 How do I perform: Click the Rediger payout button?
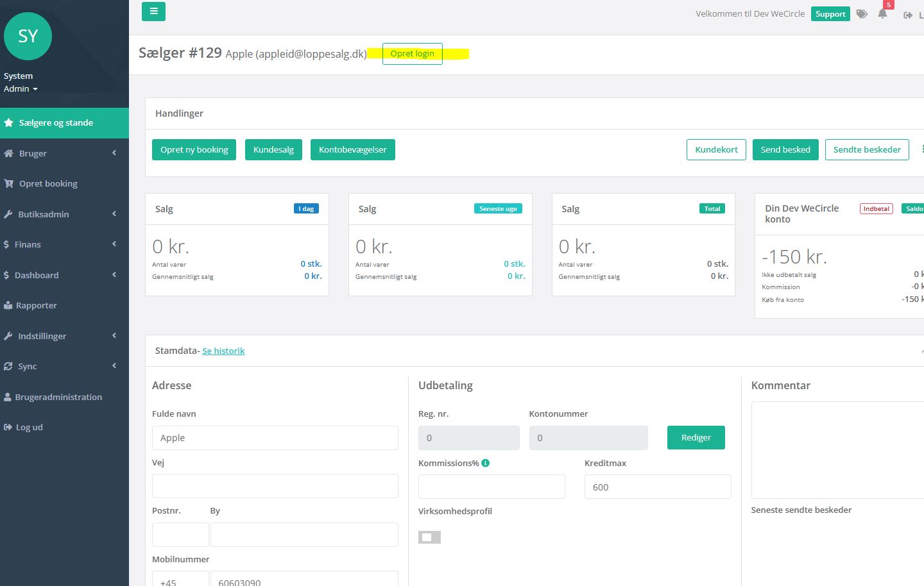click(696, 437)
